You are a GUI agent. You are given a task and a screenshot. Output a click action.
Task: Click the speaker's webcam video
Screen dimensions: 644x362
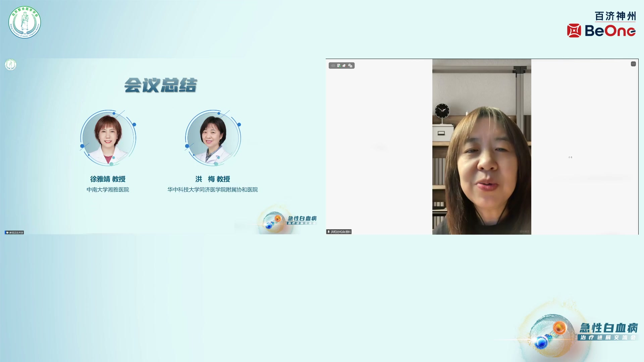(482, 147)
